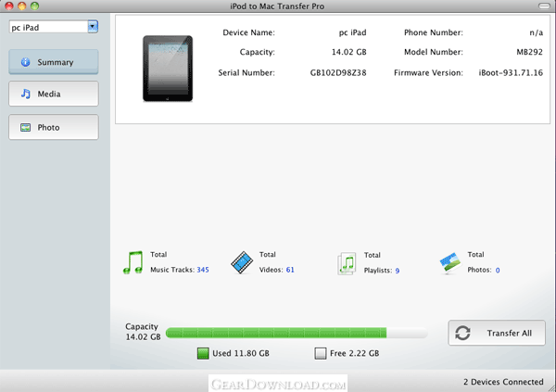The height and width of the screenshot is (392, 556).
Task: Click the videos count 61
Action: pos(290,270)
